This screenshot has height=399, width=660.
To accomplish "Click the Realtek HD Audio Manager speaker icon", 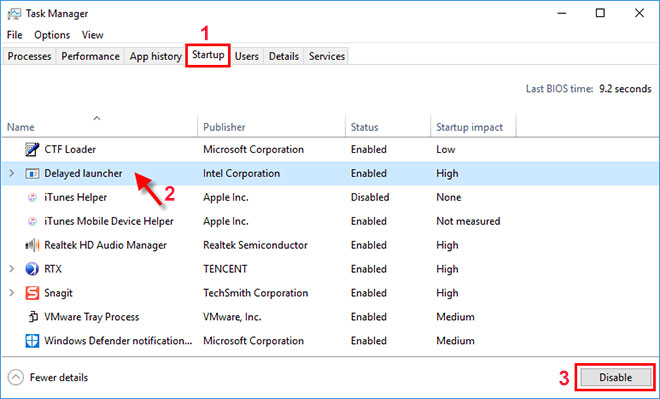I will [x=32, y=245].
